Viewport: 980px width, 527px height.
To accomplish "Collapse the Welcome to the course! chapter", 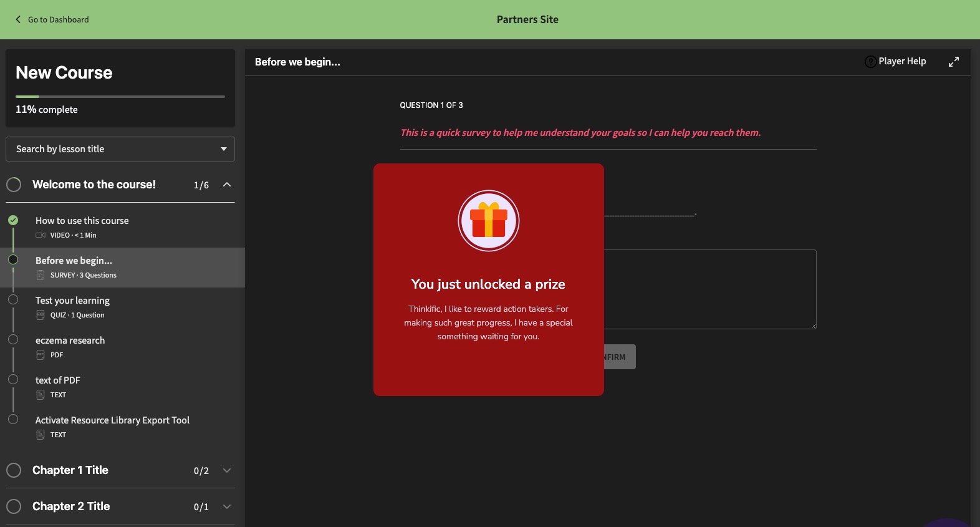I will point(227,185).
